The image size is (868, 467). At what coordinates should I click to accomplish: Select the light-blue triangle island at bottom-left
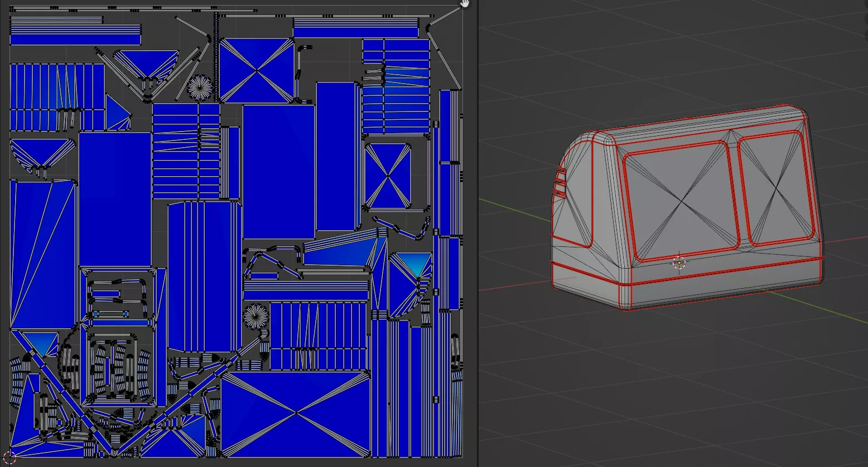point(40,343)
